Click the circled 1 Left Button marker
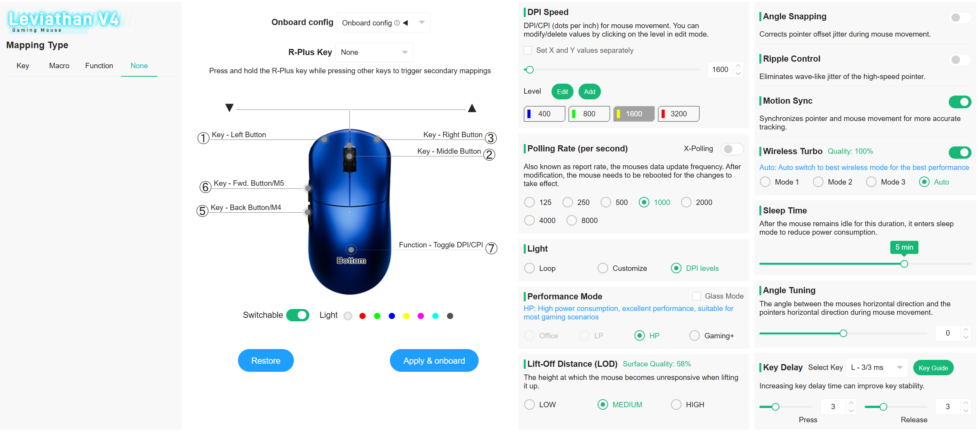 click(203, 138)
